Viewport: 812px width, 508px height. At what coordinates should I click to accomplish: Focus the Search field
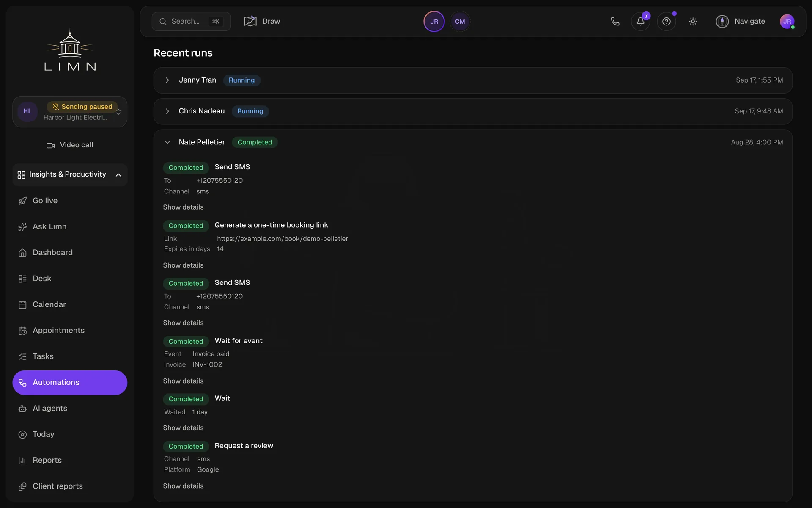[191, 21]
